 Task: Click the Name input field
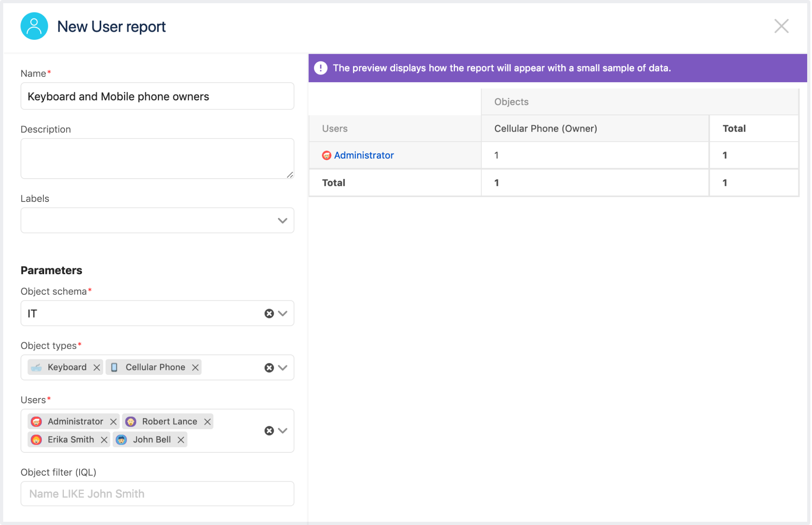pyautogui.click(x=157, y=96)
